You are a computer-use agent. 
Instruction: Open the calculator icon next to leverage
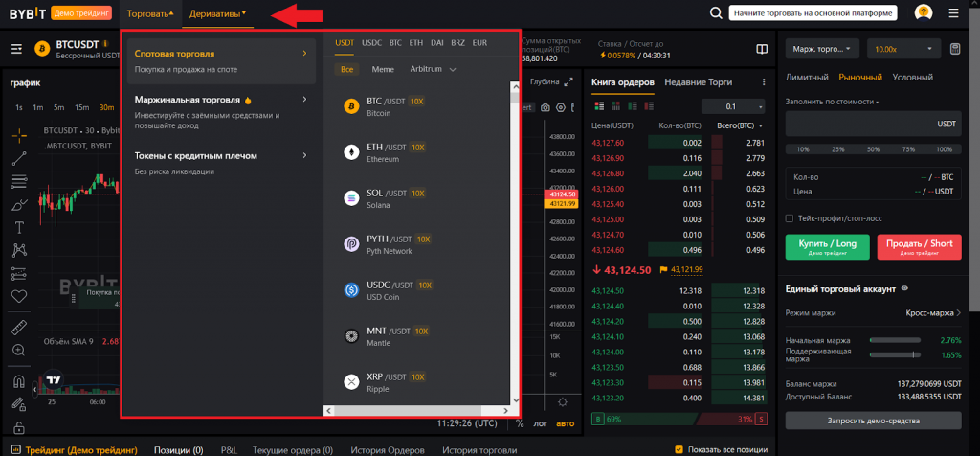tap(954, 49)
